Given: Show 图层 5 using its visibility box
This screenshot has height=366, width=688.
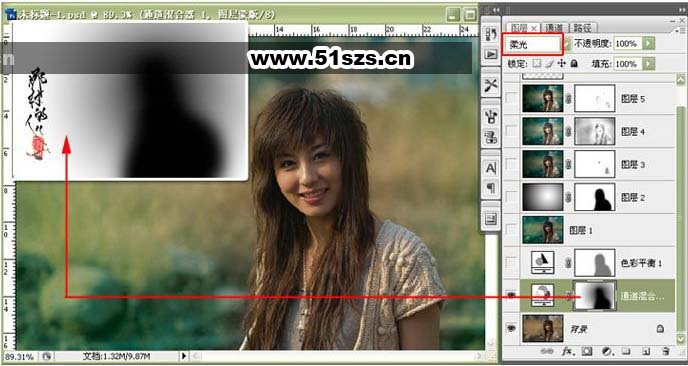Looking at the screenshot, I should [x=511, y=98].
